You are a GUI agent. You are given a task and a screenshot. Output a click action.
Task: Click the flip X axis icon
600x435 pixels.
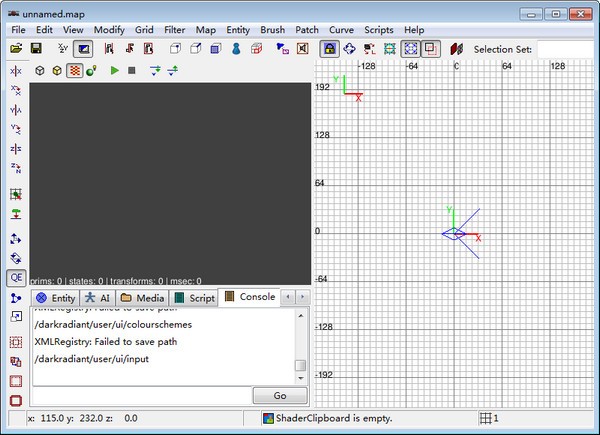[16, 71]
